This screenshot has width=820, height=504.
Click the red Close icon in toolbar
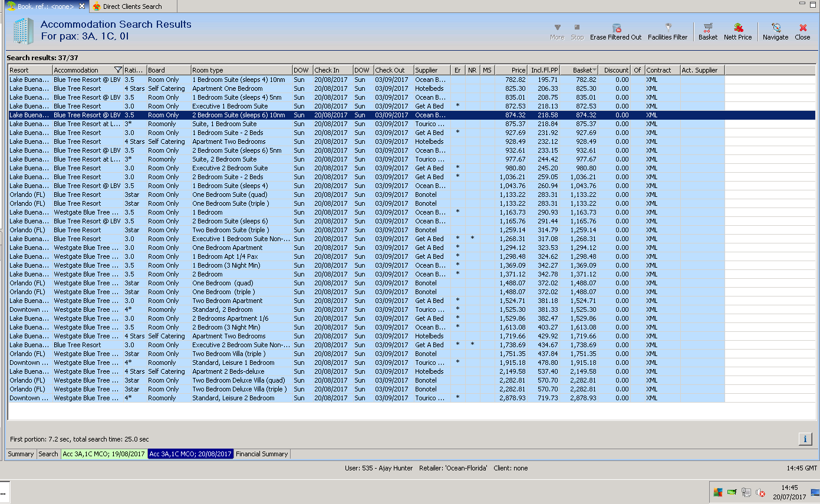coord(802,28)
